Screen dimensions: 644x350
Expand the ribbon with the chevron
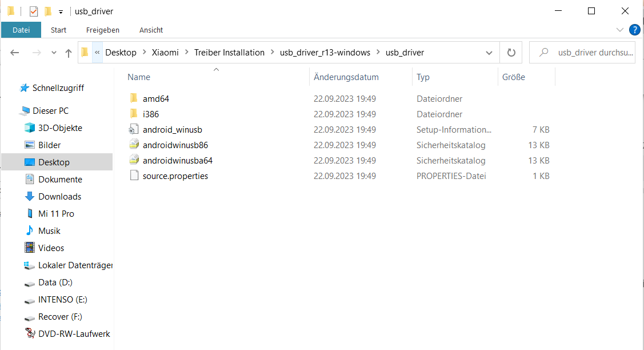tap(620, 30)
